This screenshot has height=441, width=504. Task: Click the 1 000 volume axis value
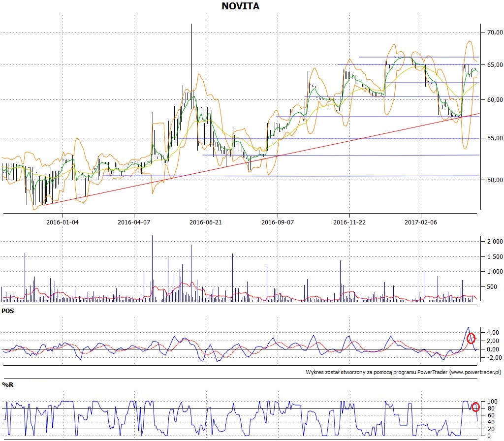click(495, 272)
